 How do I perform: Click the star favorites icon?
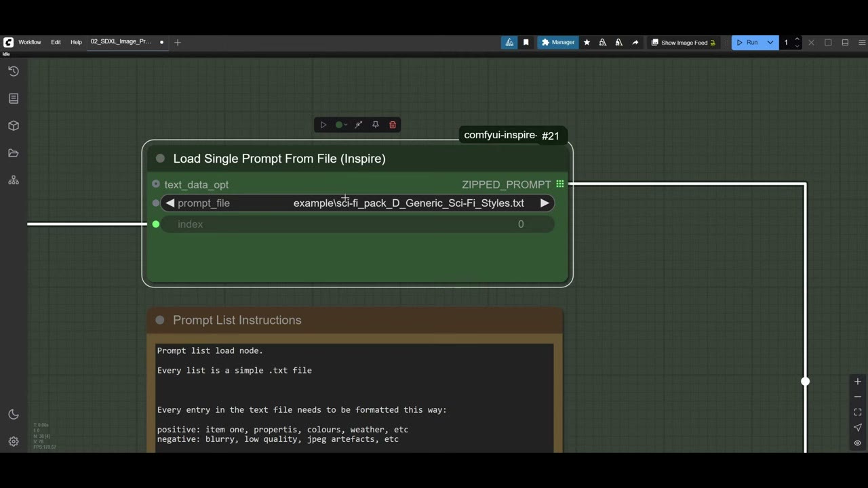coord(587,42)
